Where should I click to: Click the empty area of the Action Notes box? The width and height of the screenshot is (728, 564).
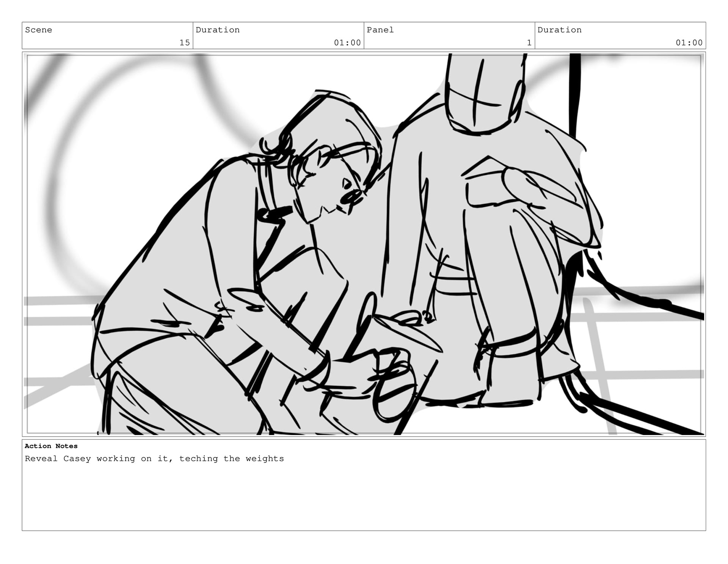pos(364,497)
